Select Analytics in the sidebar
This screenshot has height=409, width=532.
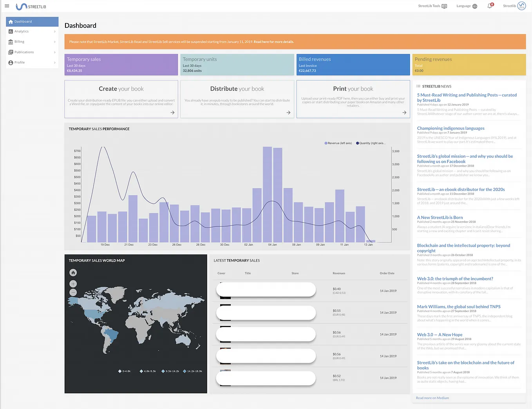point(32,31)
